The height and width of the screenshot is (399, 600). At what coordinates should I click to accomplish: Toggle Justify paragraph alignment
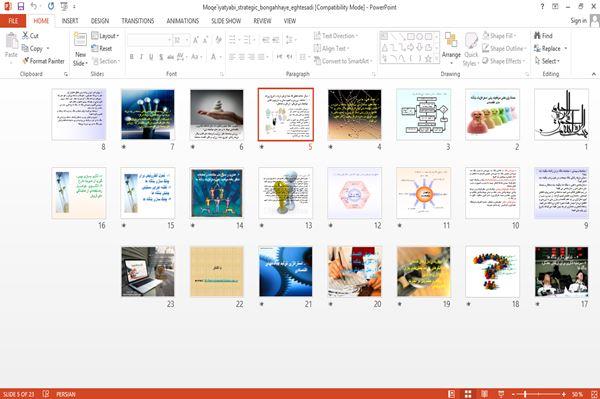point(261,57)
